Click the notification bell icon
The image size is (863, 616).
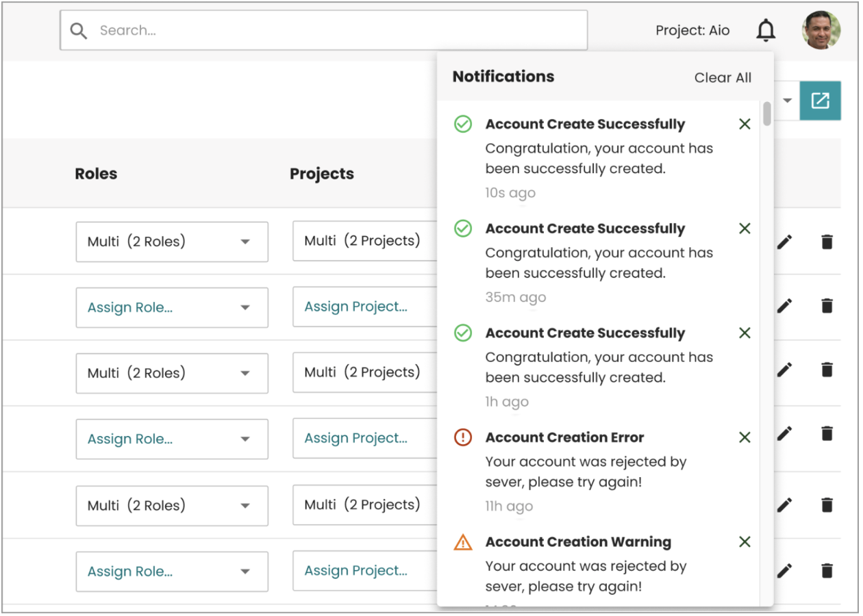tap(766, 31)
